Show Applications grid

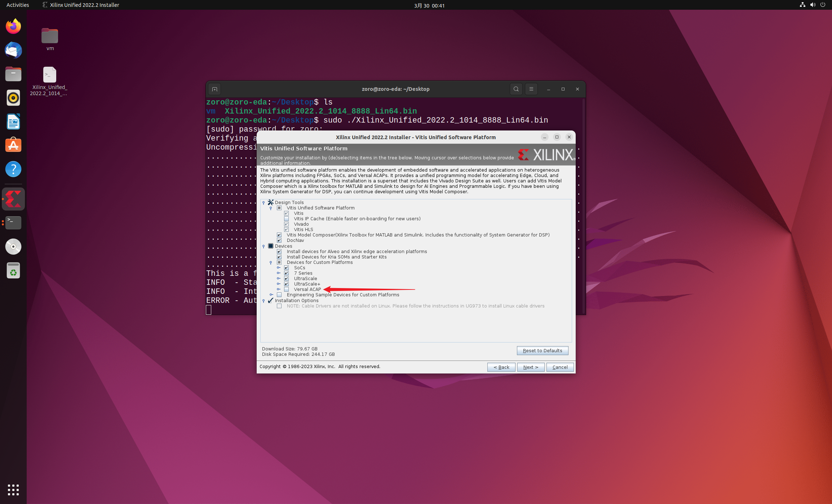pos(13,490)
